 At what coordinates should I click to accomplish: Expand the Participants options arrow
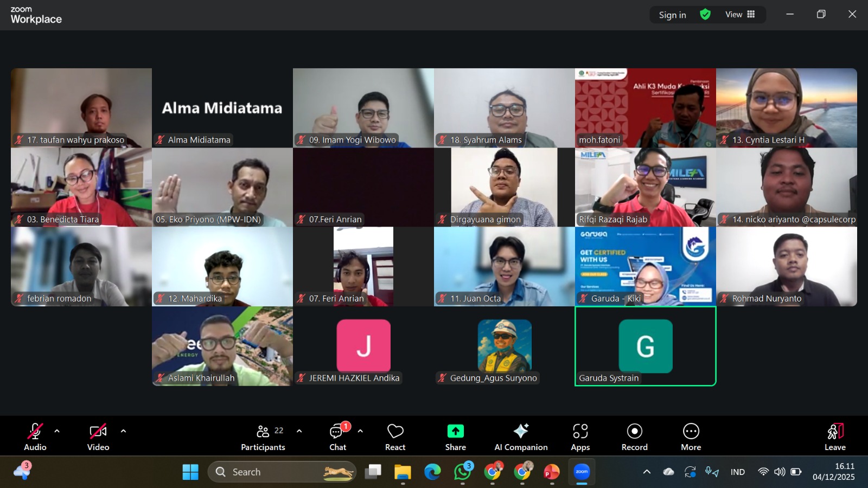point(299,431)
